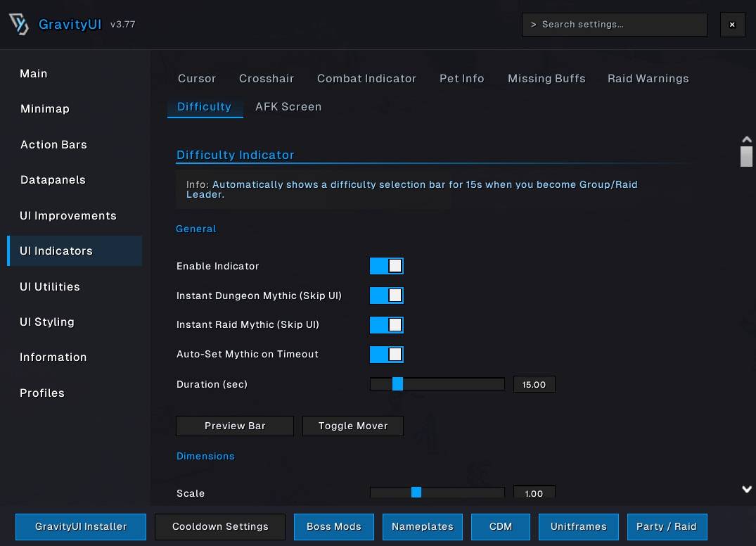Open CDM settings

point(501,527)
